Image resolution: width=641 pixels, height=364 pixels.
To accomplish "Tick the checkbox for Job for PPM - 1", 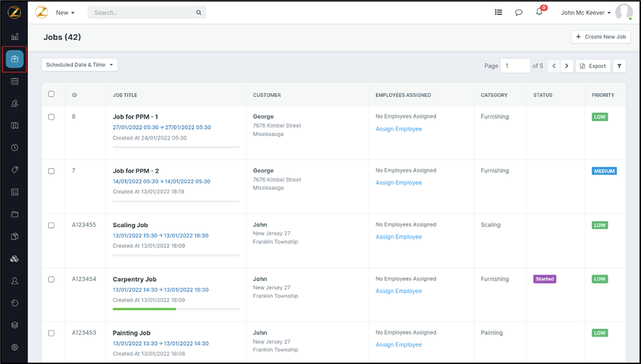I will 51,117.
